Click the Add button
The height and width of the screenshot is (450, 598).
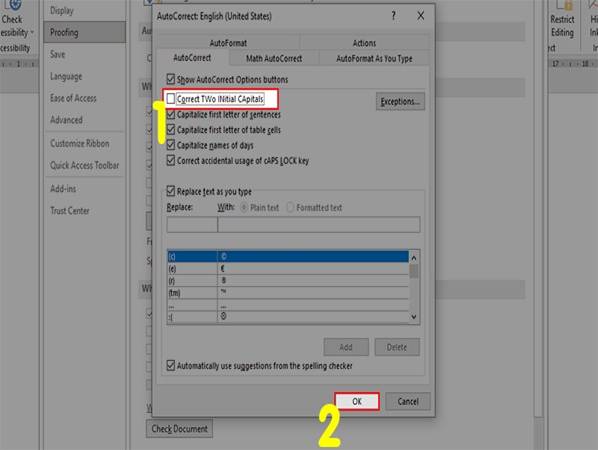(x=346, y=347)
